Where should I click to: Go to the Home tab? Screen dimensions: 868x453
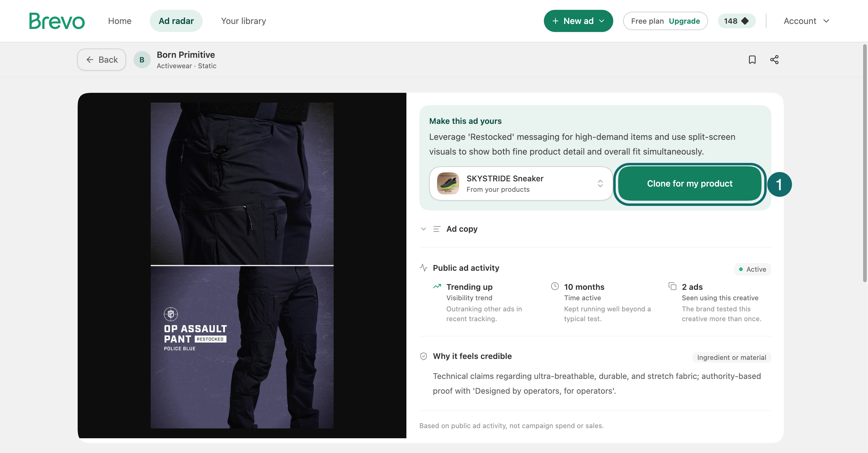point(120,21)
